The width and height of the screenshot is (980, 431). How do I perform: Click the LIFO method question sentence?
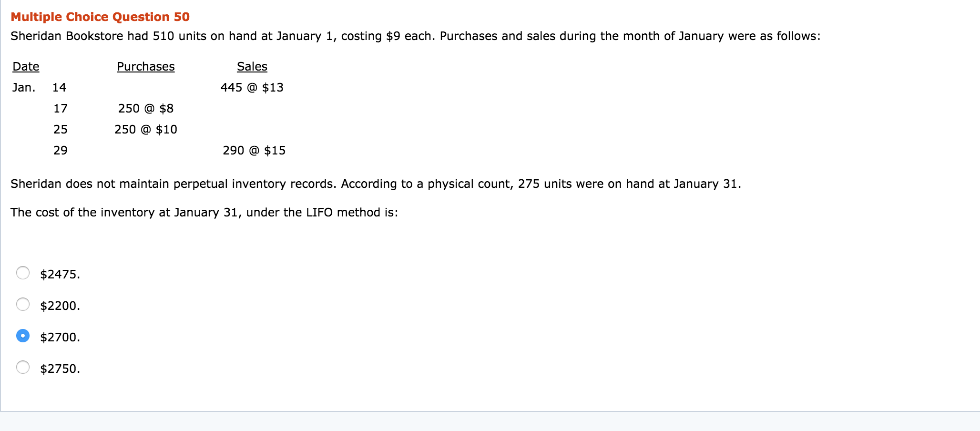pos(204,212)
